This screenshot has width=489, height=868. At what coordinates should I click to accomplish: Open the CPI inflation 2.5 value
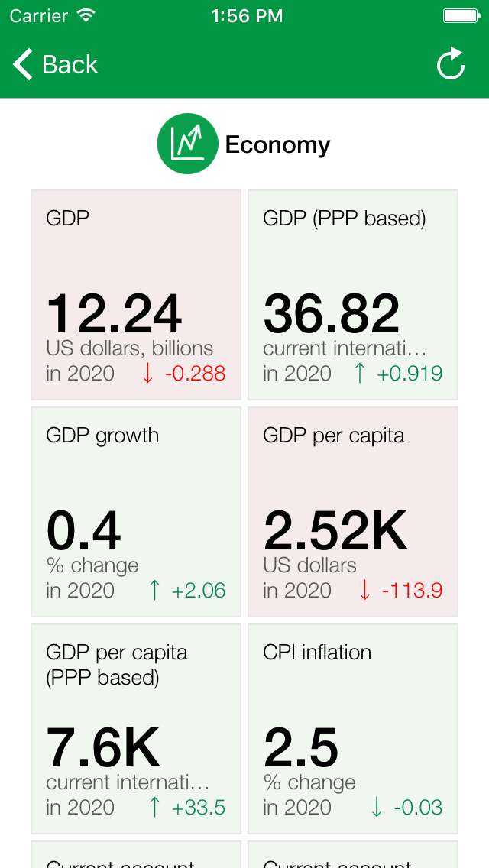pyautogui.click(x=301, y=747)
